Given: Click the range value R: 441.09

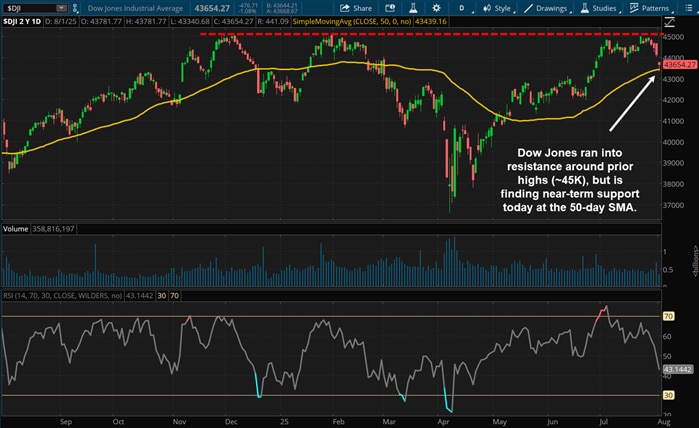Looking at the screenshot, I should click(273, 21).
